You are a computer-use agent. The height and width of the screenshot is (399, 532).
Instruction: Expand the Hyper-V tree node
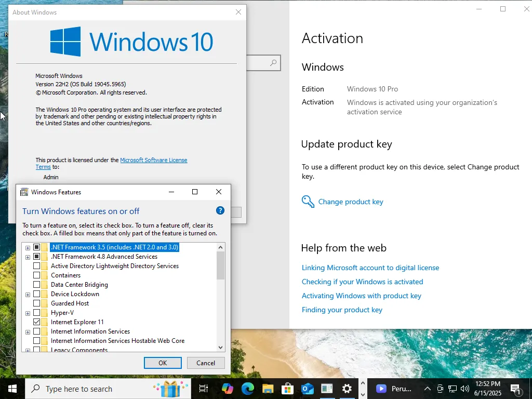coord(28,313)
